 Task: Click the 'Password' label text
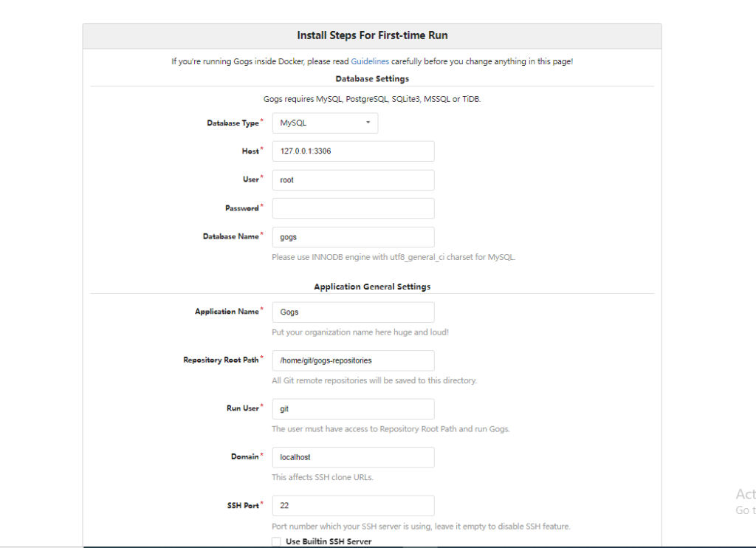[x=242, y=208]
